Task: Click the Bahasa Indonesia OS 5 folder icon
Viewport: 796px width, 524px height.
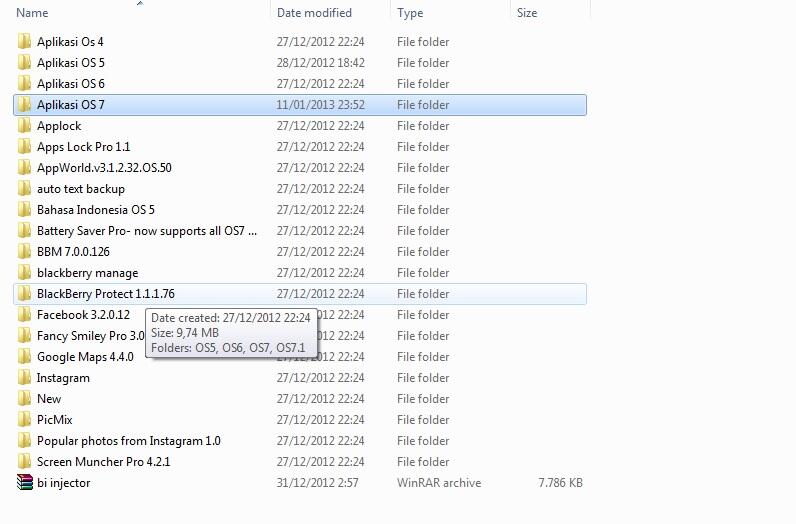Action: click(24, 210)
